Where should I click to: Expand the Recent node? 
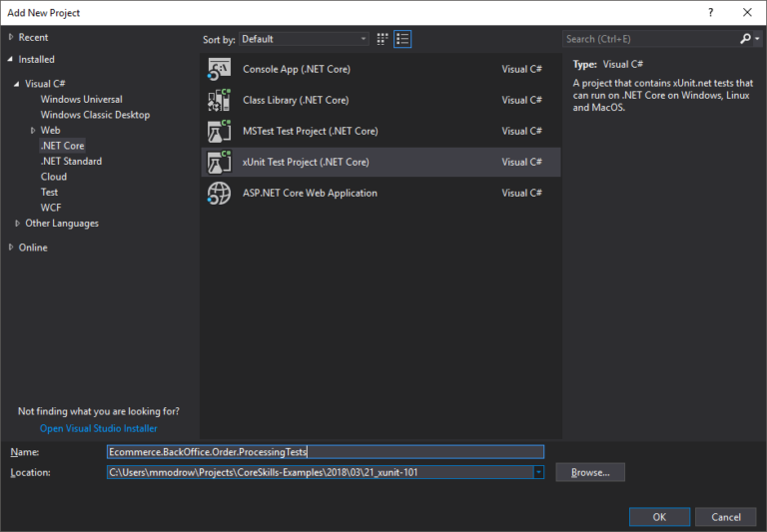pyautogui.click(x=11, y=37)
